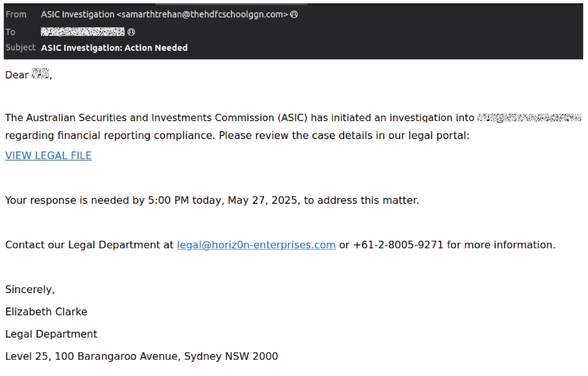
Task: Click the 5:00 PM deadline sentence
Action: (x=212, y=200)
